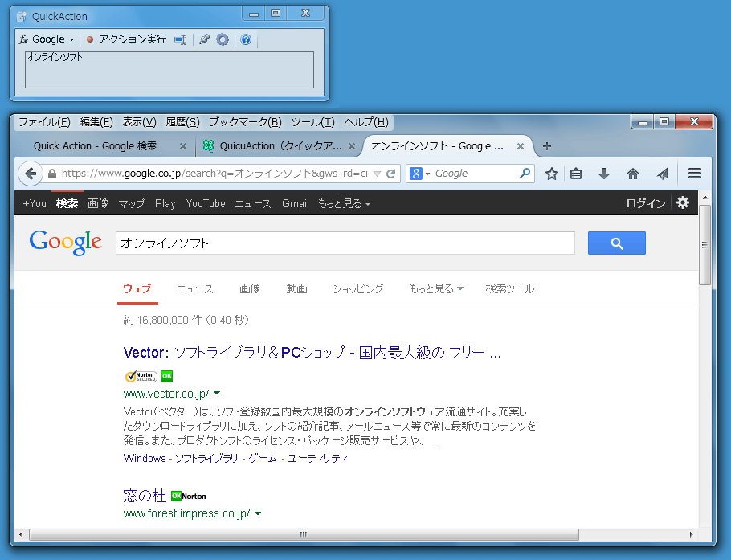Go back with the browser back arrow
Screen dimensions: 731x560
(x=31, y=174)
